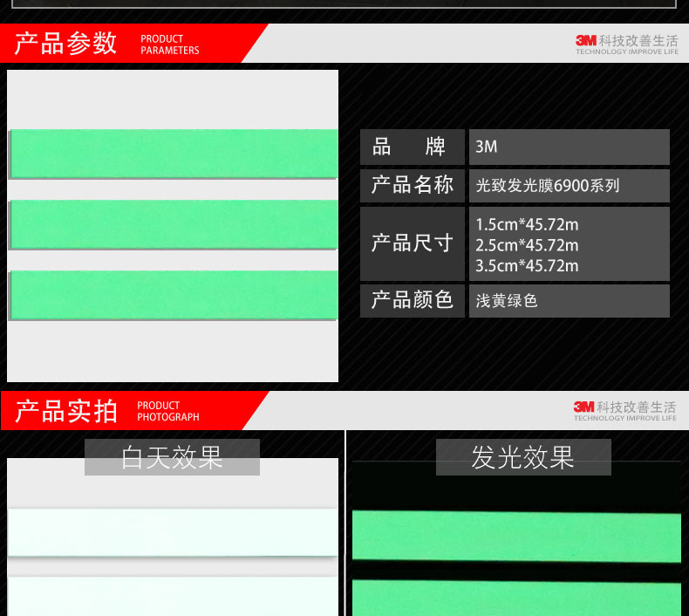Viewport: 689px width, 616px height.
Task: Click the 发光效果 label
Action: click(x=522, y=457)
